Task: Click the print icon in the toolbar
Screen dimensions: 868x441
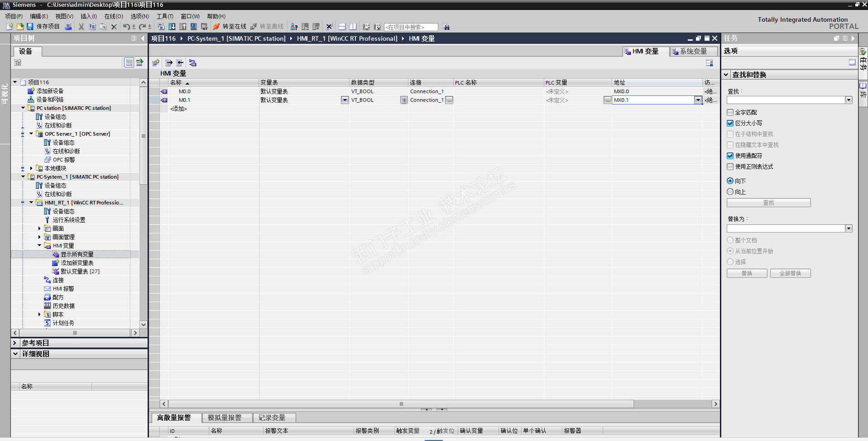Action: tap(68, 27)
